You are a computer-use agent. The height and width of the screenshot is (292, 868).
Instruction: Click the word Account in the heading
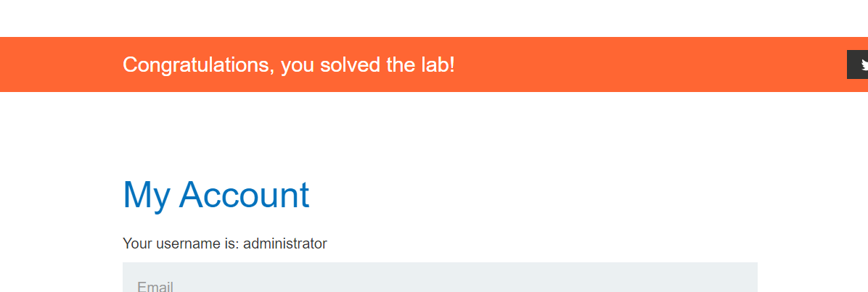point(245,195)
